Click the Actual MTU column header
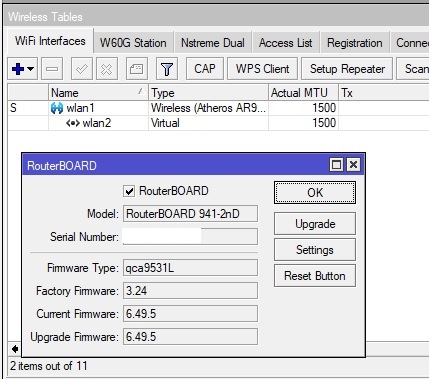Image resolution: width=429 pixels, height=380 pixels. tap(303, 93)
